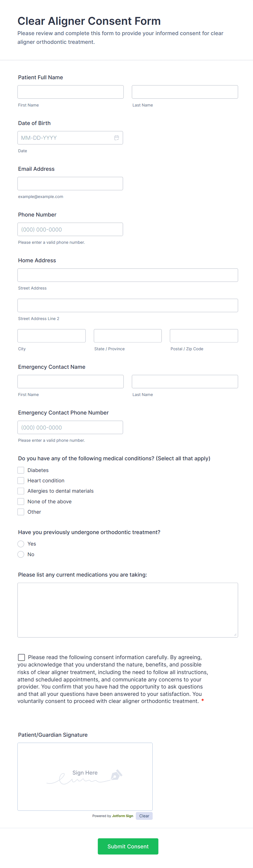Screen dimensions: 253x868
Task: Tick the consent agreement checkbox
Action: click(x=21, y=657)
